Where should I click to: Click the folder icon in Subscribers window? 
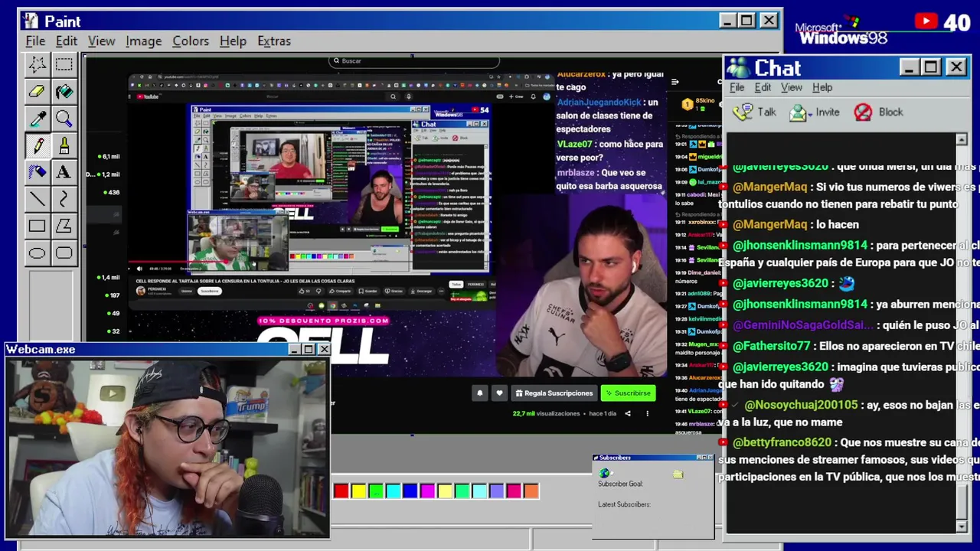pos(678,474)
